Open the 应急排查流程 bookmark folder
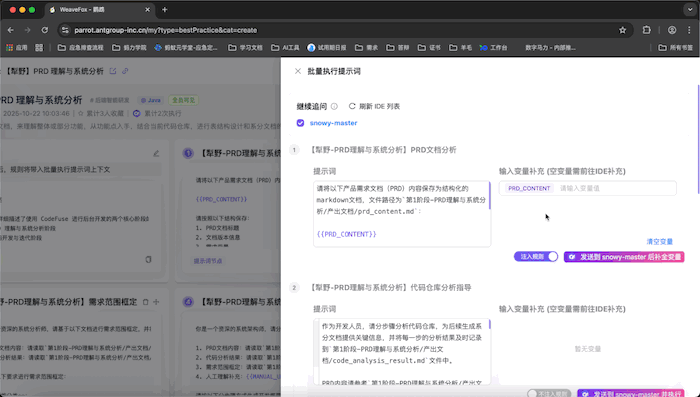 tap(81, 47)
